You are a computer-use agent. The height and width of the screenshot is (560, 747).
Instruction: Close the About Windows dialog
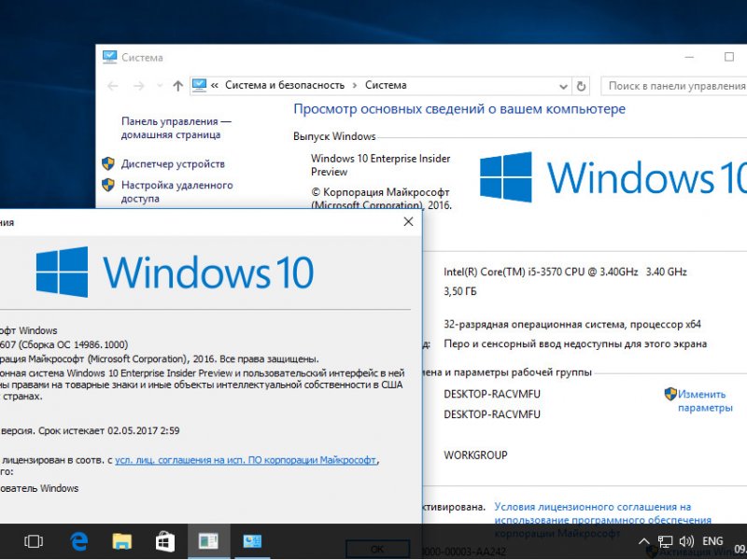click(408, 221)
